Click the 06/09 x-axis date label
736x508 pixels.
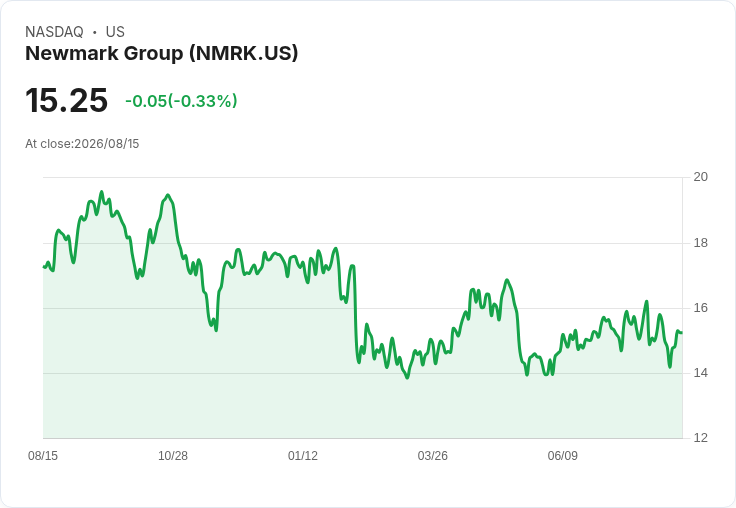[562, 455]
